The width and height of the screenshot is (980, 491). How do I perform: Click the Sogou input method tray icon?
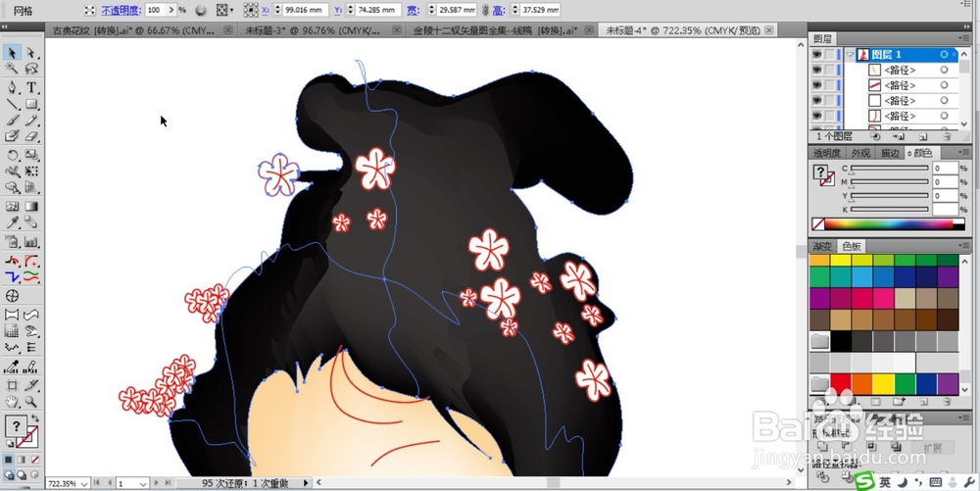[863, 481]
